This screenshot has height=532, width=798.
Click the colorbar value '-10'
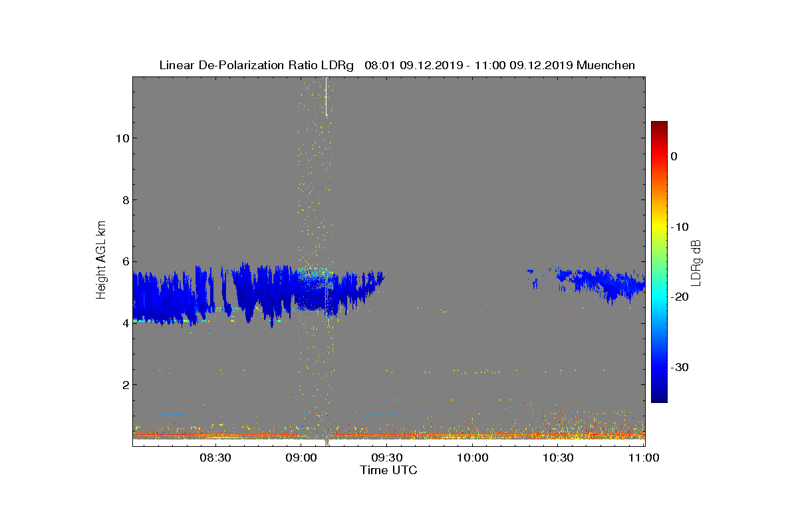click(x=680, y=227)
